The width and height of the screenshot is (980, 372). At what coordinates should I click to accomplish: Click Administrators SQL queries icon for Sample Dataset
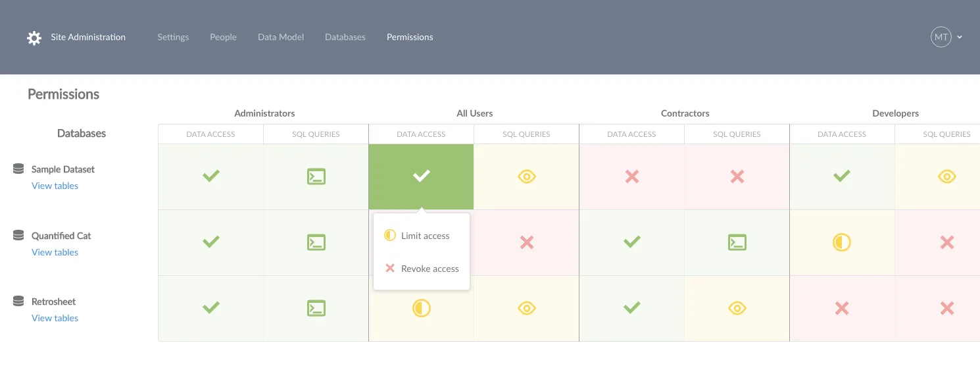click(x=316, y=176)
